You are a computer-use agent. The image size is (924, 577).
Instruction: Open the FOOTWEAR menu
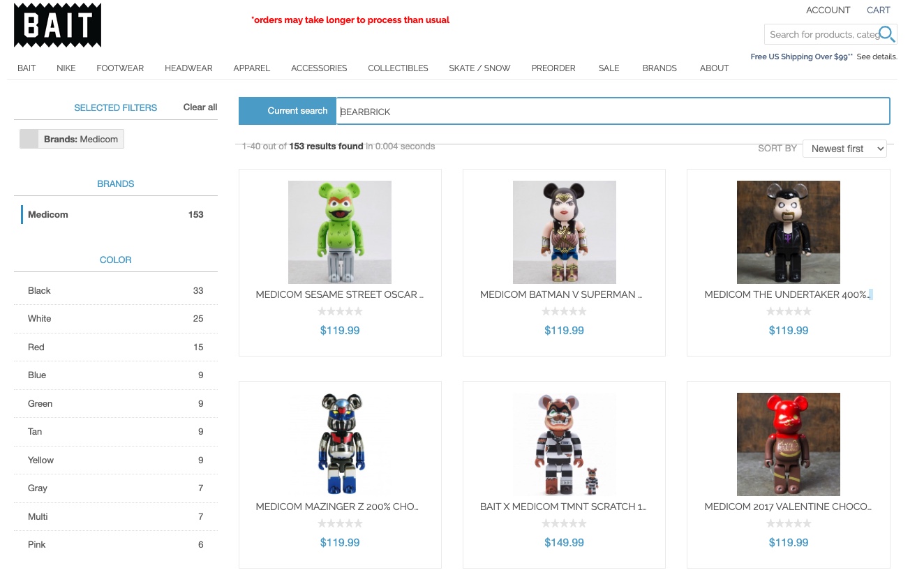[120, 68]
